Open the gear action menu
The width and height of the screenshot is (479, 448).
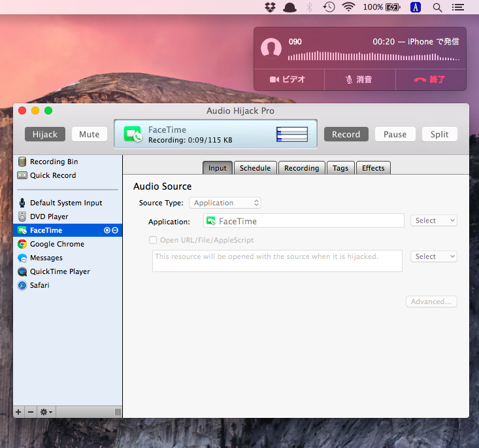46,412
